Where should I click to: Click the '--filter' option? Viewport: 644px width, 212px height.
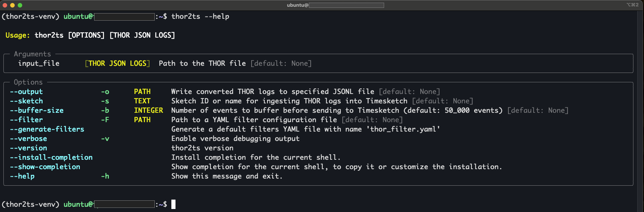(x=26, y=120)
